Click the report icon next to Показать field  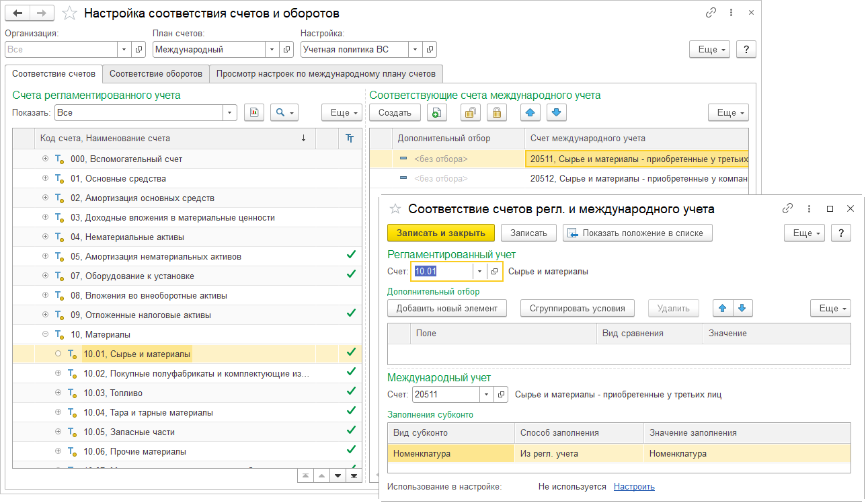coord(254,113)
